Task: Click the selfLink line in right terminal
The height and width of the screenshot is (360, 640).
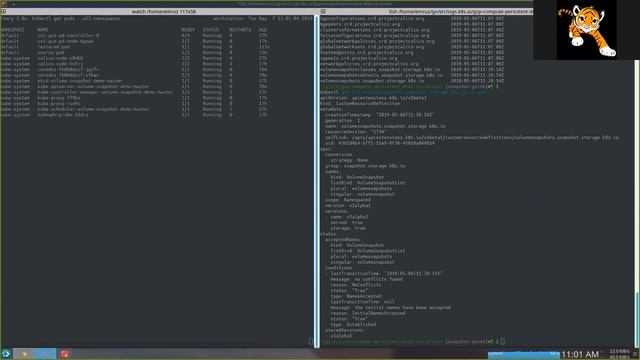Action: click(472, 138)
